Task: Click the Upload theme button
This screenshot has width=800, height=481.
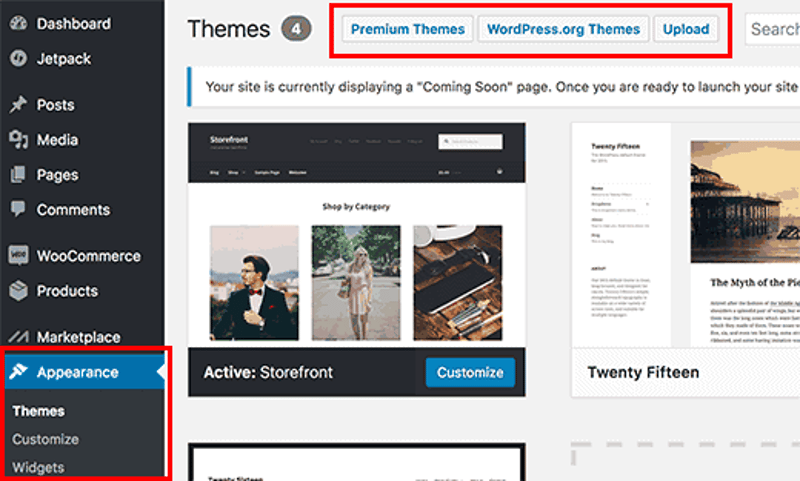Action: pos(686,29)
